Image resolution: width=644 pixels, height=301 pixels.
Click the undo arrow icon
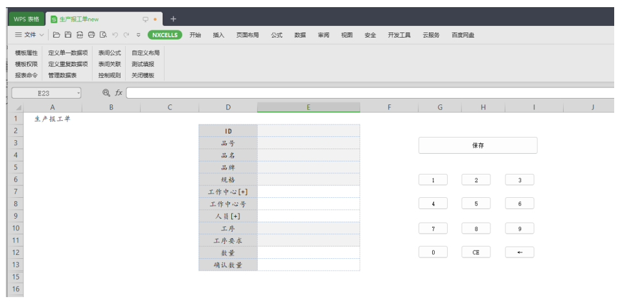tap(115, 35)
